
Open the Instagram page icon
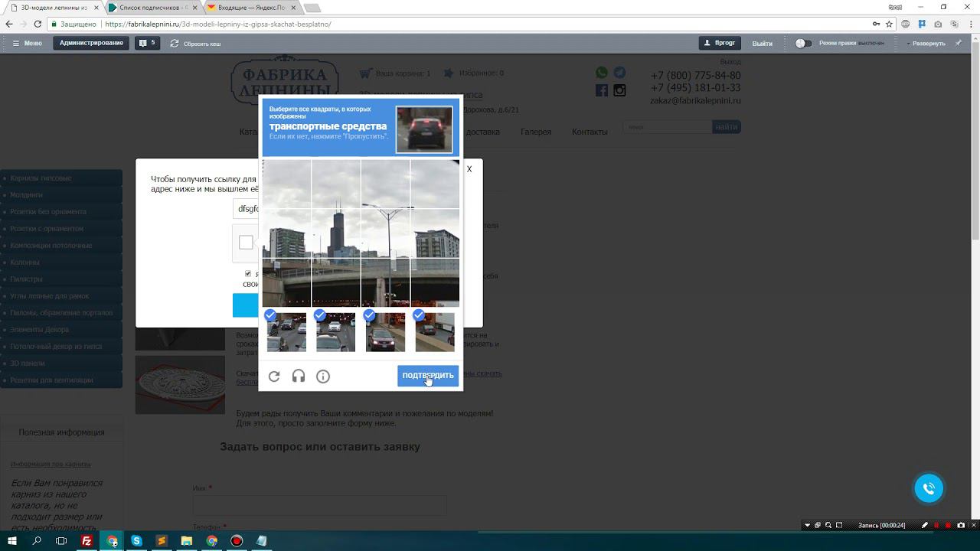pos(619,90)
